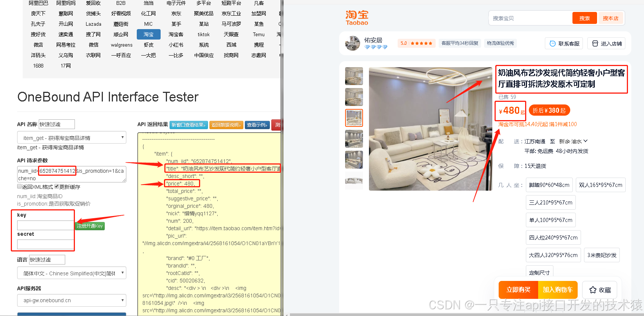Choose the 四人位240*95*67cm option
The height and width of the screenshot is (316, 644).
[553, 237]
